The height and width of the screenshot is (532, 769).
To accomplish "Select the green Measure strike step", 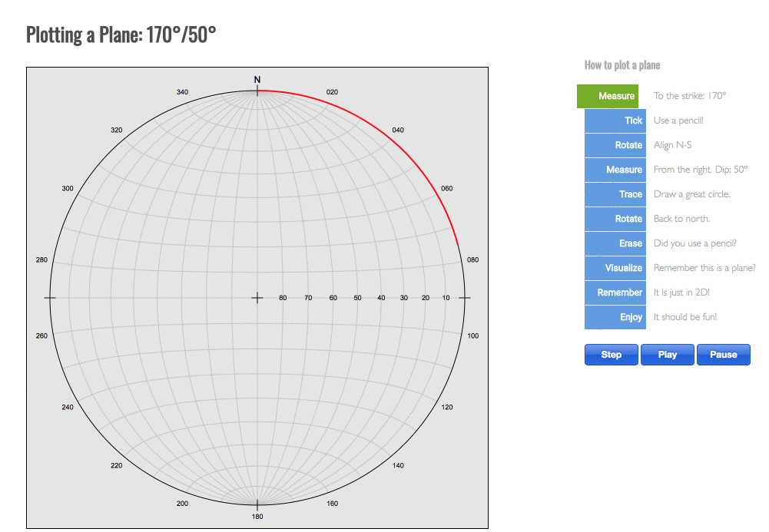I will point(615,96).
